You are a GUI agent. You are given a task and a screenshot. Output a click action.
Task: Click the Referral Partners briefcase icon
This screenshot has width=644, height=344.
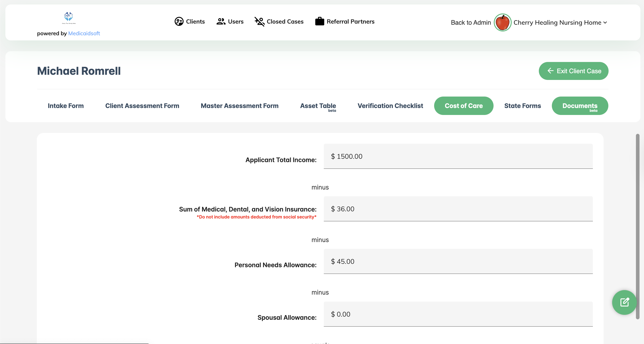pyautogui.click(x=319, y=22)
